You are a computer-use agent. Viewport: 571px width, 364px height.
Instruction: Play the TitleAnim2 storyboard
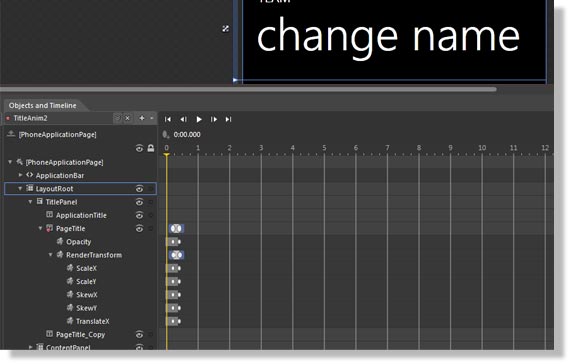tap(199, 119)
